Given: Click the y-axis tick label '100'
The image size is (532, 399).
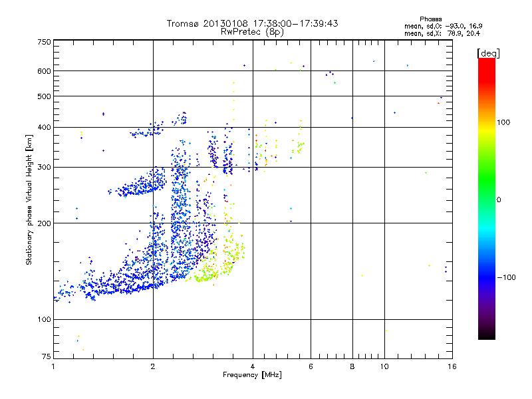Looking at the screenshot, I should click(44, 320).
